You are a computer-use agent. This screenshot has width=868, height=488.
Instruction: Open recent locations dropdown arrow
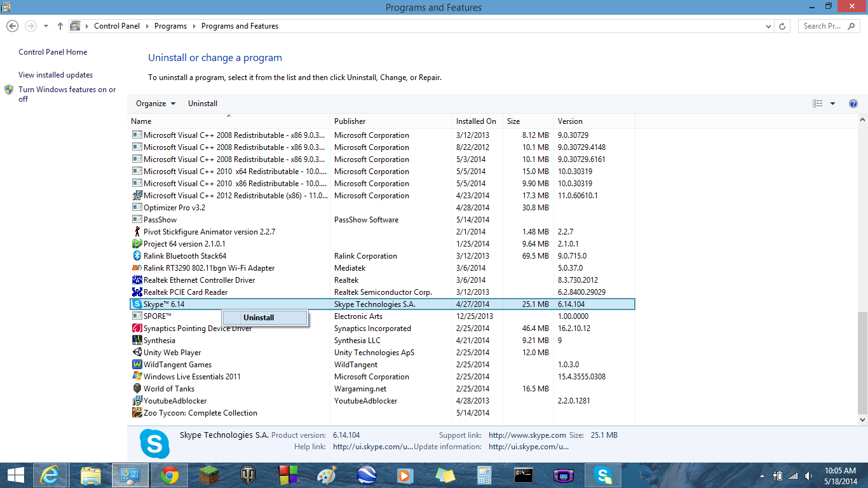(46, 26)
